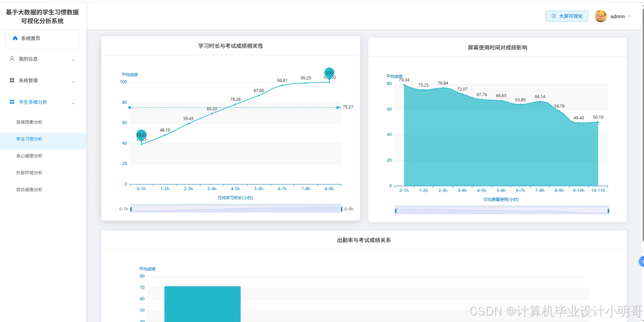Click the average line arrow tip at 75.27
Viewport: 644px width, 322px height.
coord(338,107)
